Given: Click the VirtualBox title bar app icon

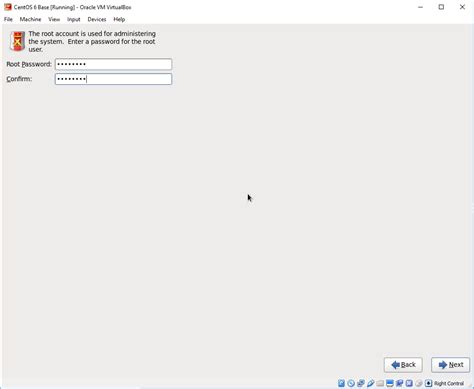Looking at the screenshot, I should [7, 7].
